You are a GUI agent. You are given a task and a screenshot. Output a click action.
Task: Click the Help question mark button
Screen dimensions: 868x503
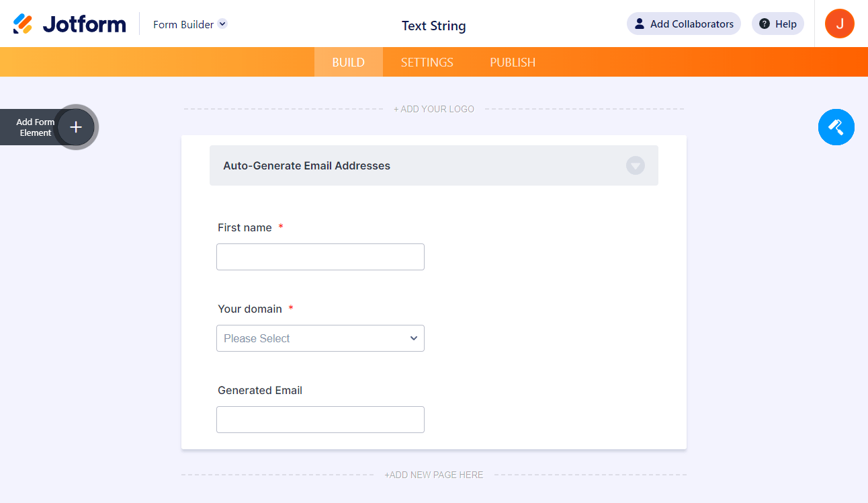777,24
